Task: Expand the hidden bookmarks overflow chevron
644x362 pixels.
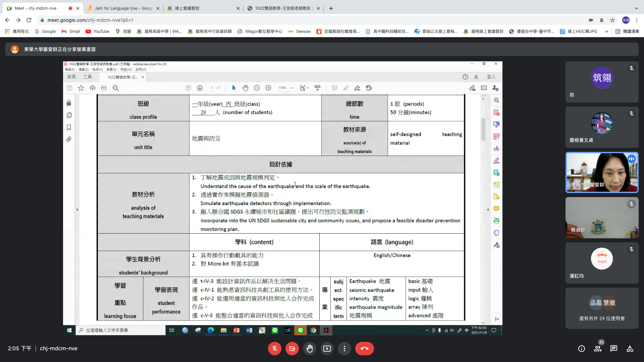Action: [x=606, y=32]
